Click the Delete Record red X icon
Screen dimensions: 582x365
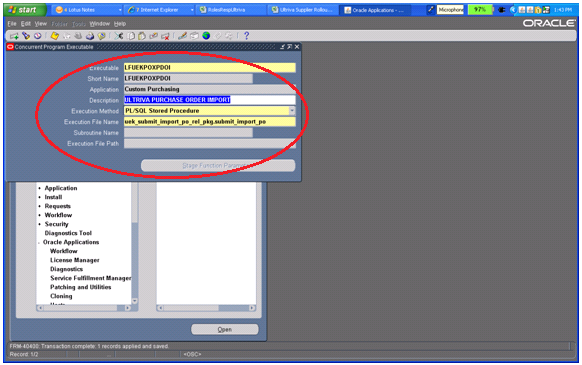(166, 36)
